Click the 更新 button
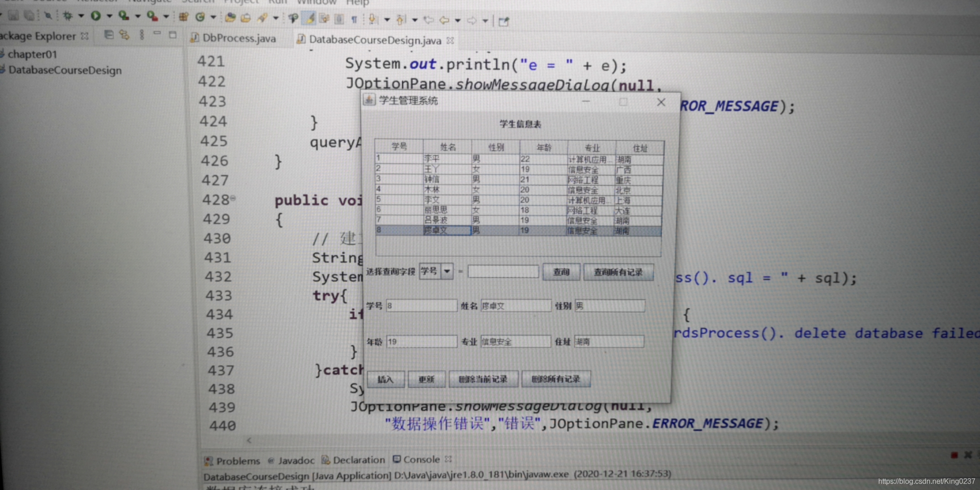Viewport: 980px width, 490px height. click(x=426, y=379)
